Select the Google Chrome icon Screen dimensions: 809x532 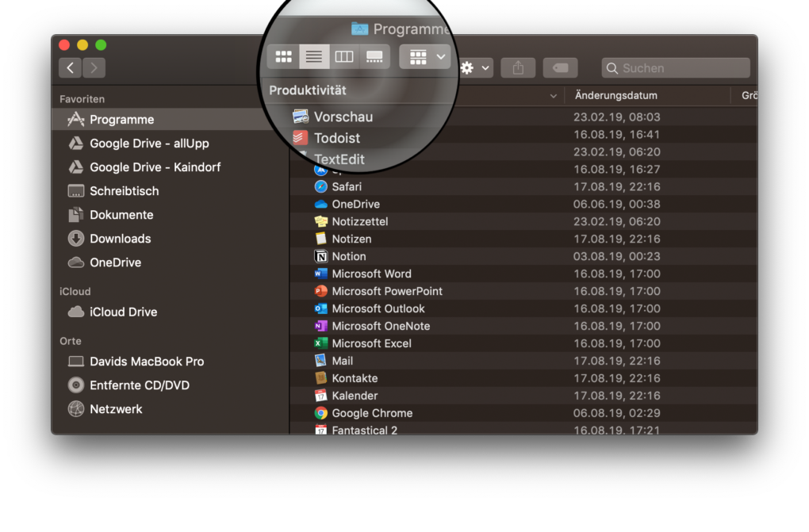321,413
